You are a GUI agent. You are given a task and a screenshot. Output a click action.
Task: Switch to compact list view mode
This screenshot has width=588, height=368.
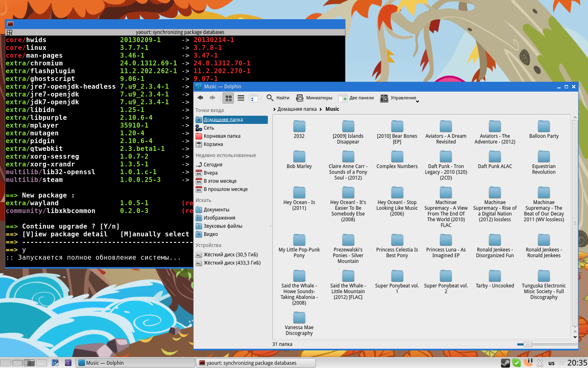[x=241, y=98]
